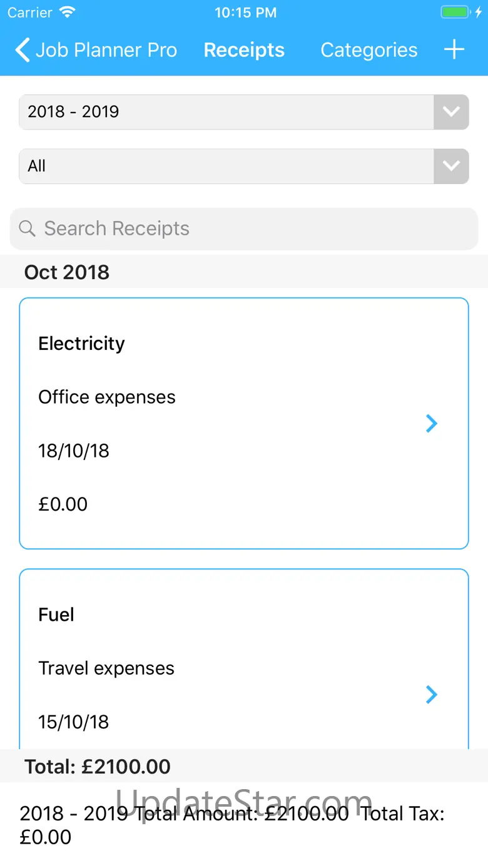Open the Categories screen
The width and height of the screenshot is (488, 868).
[369, 50]
